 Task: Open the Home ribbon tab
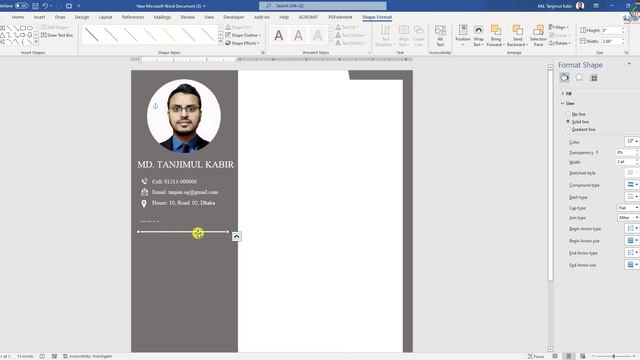[x=18, y=17]
